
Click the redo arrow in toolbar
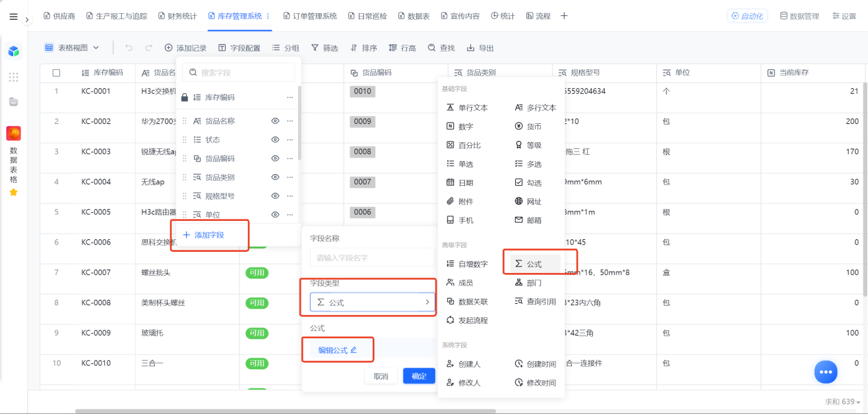click(x=149, y=48)
